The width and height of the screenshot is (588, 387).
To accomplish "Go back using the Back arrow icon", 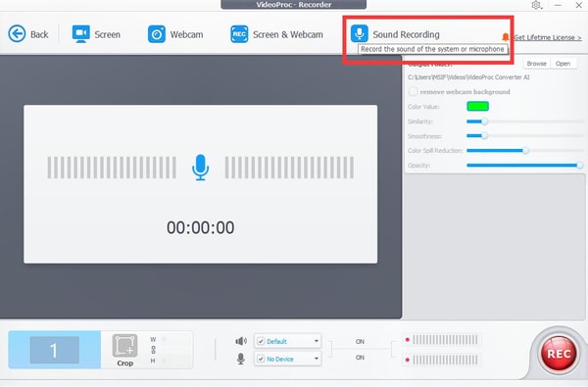I will [x=17, y=34].
